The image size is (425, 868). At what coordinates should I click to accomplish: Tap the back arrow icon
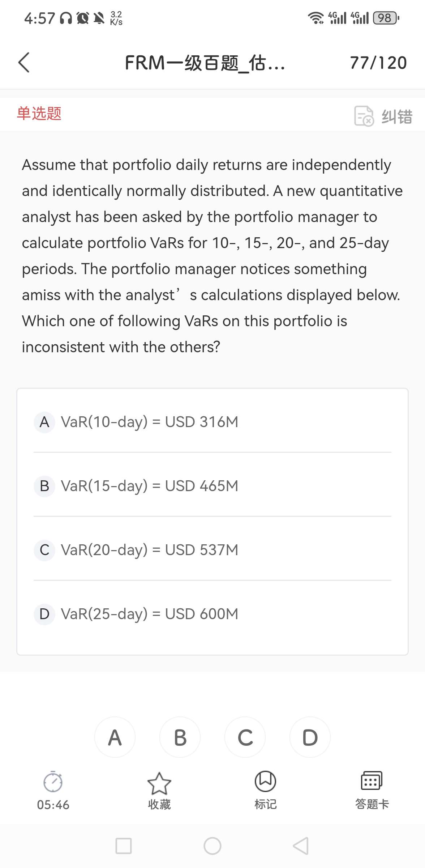(24, 63)
